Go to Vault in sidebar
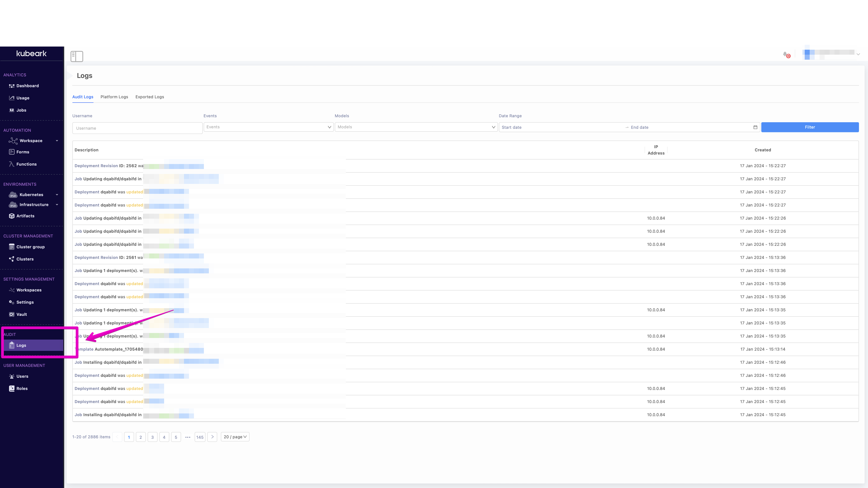Image resolution: width=868 pixels, height=488 pixels. point(21,314)
